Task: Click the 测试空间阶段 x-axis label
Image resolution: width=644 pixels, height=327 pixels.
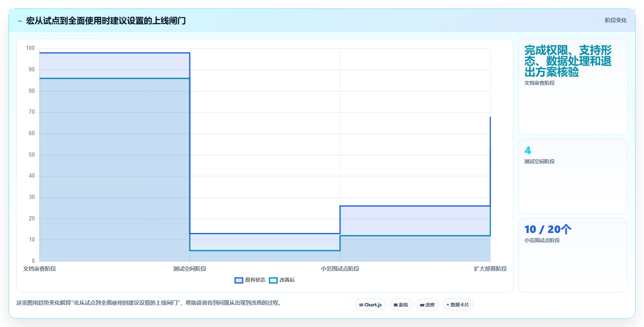Action: point(190,269)
